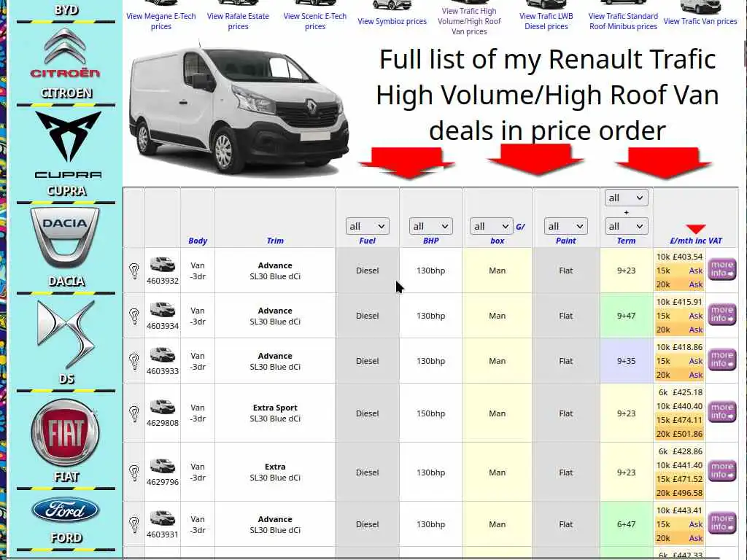This screenshot has width=747, height=560.
Task: Open the DS brand logo
Action: pos(66,335)
